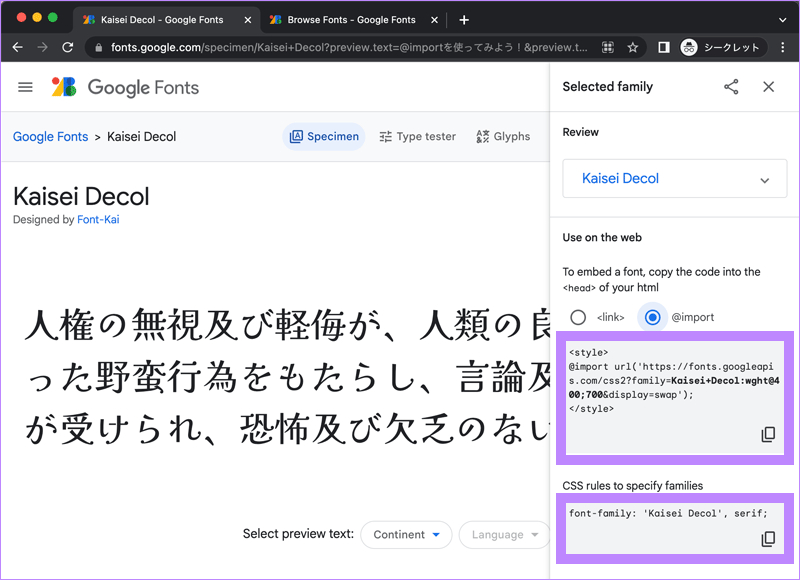
Task: Open the browser side panel icon
Action: click(663, 47)
